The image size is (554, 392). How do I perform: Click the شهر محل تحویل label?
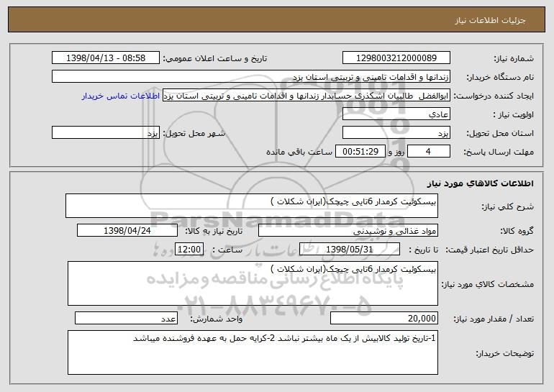[194, 134]
